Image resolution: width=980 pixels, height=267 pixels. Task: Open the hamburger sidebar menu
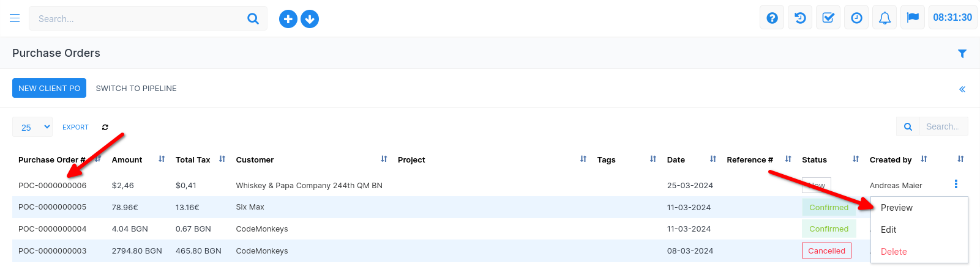(15, 18)
